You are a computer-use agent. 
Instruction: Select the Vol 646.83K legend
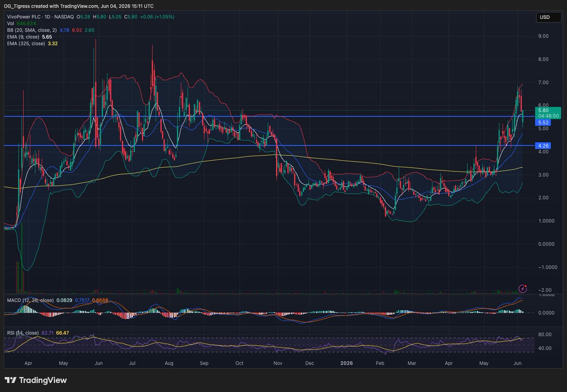click(x=21, y=23)
